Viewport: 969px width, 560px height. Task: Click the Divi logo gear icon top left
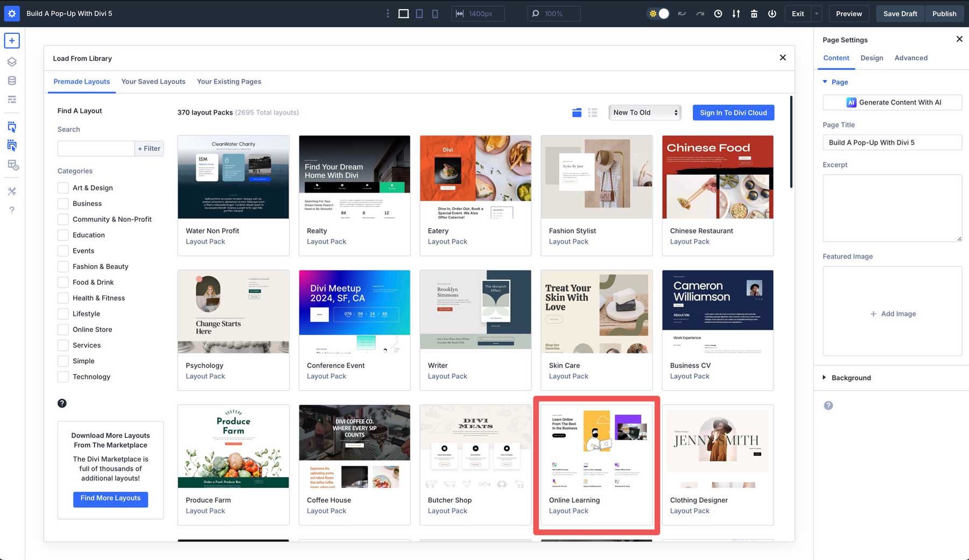pyautogui.click(x=12, y=13)
